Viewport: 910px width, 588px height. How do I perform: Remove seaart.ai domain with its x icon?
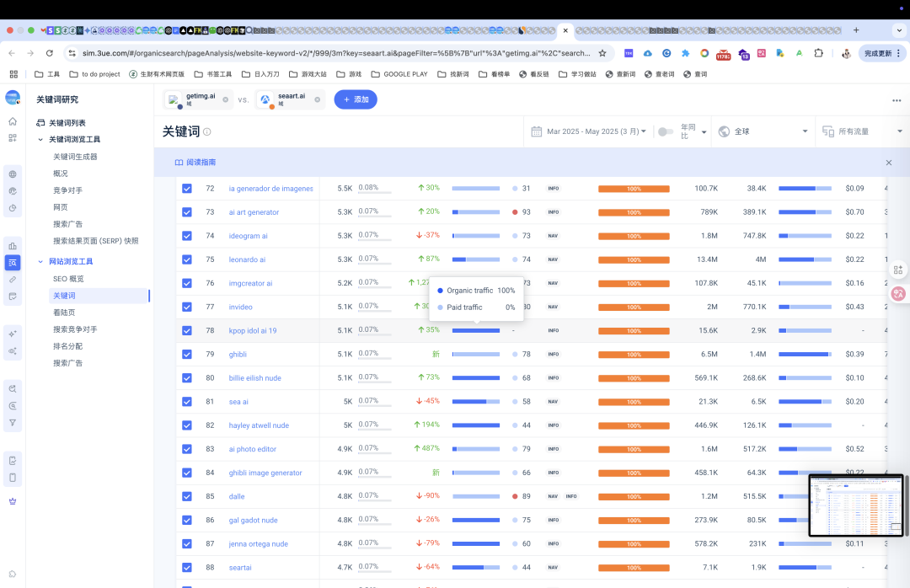pyautogui.click(x=318, y=100)
